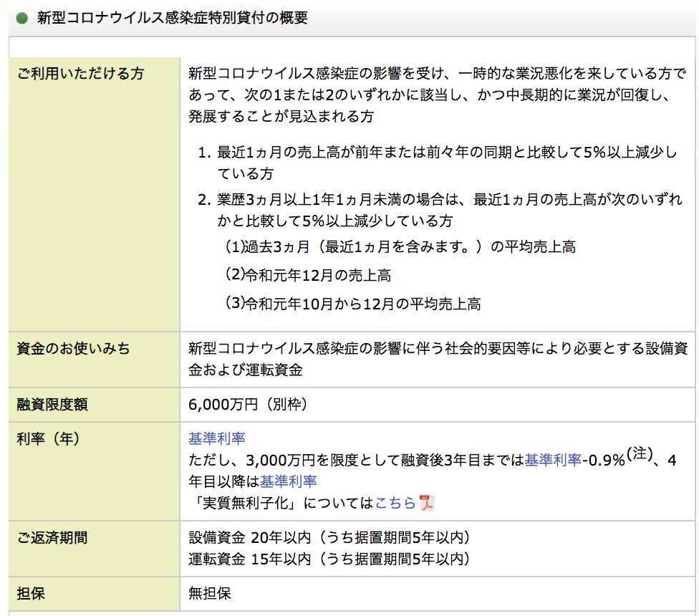This screenshot has height=616, width=699.
Task: Select the heading 新型コロナウイルス感染症特別貸付の概要
Action: tap(172, 18)
